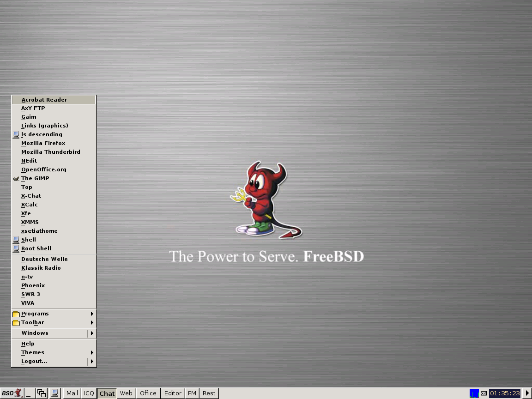
Task: Expand the submenu arrow beside Logout...
Action: point(92,362)
